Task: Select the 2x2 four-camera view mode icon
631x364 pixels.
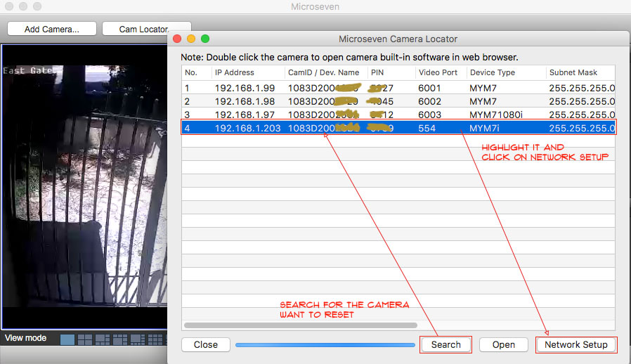Action: 85,339
